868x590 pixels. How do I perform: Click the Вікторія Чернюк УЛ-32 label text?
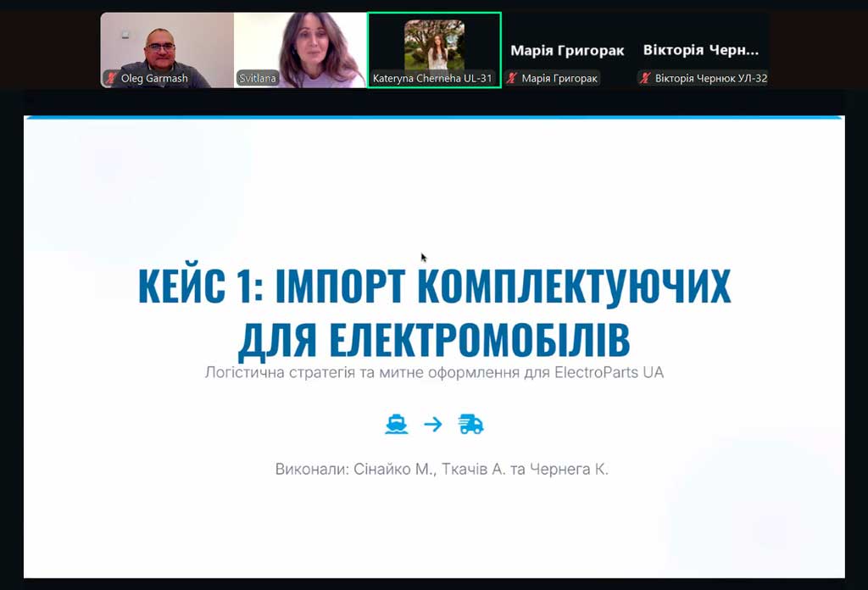pyautogui.click(x=710, y=79)
